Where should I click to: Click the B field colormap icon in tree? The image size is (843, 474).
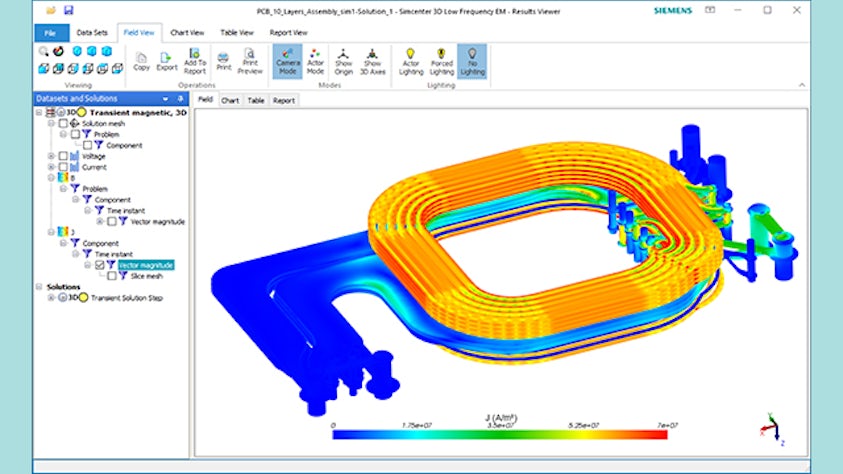(63, 177)
